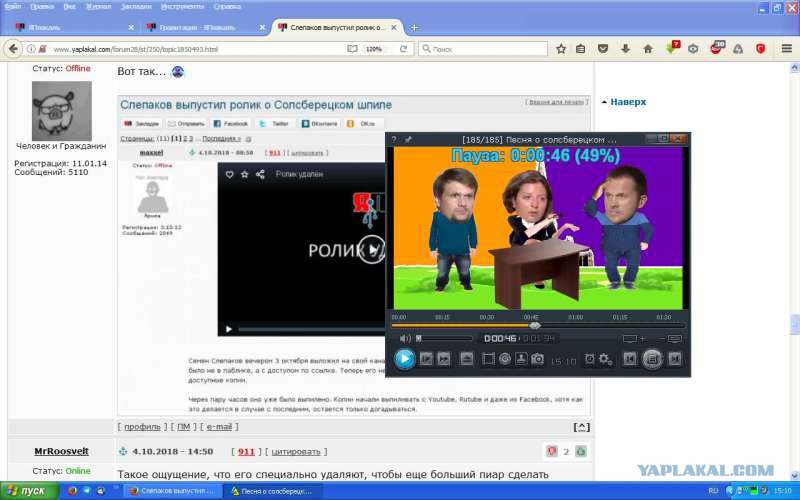Image resolution: width=800 pixels, height=500 pixels.
Task: Click the 01:00 mark on player timeline
Action: click(x=576, y=317)
